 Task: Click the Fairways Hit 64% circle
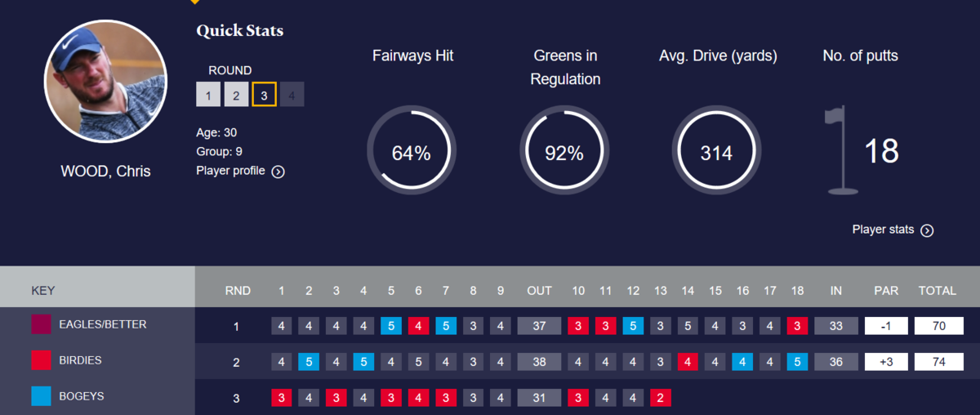(x=411, y=152)
